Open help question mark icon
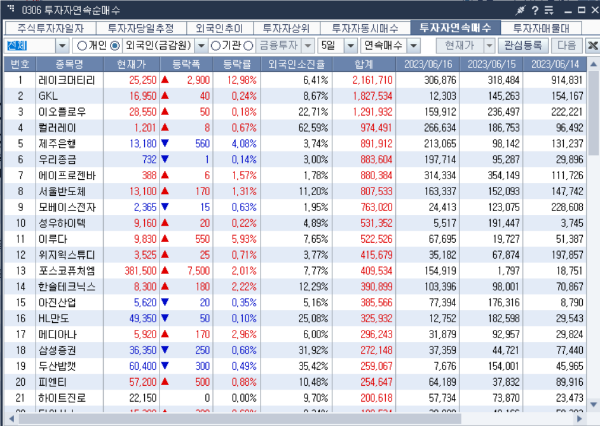The width and height of the screenshot is (600, 426). (x=535, y=10)
